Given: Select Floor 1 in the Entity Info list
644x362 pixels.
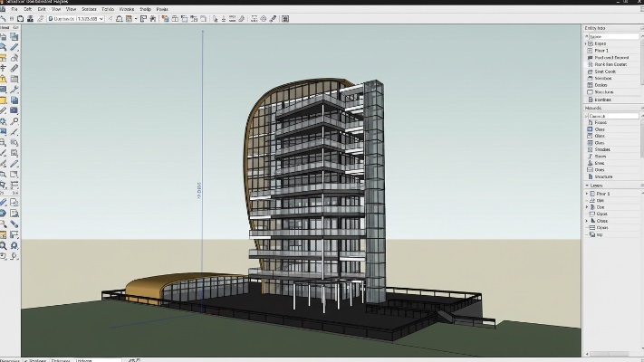Looking at the screenshot, I should 601,50.
